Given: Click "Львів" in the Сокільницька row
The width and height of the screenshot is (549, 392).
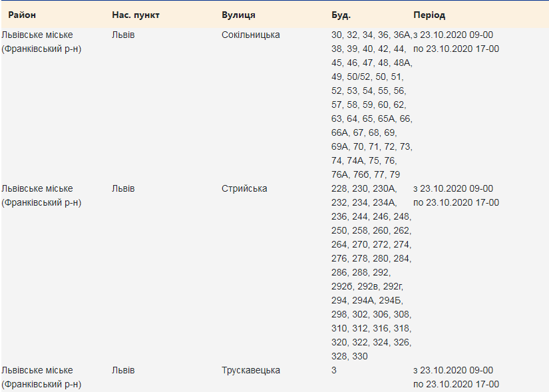Looking at the screenshot, I should pyautogui.click(x=123, y=35).
